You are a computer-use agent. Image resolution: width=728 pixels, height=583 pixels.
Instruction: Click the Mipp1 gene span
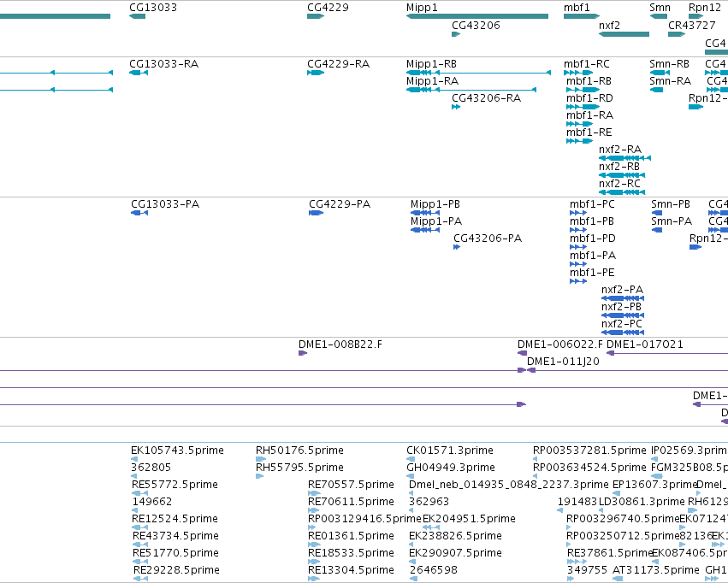tap(477, 16)
